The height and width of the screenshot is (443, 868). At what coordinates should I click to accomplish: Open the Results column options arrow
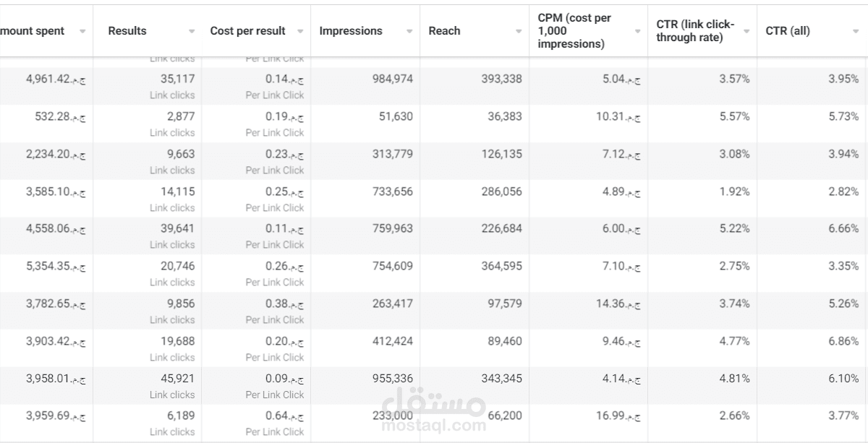point(191,31)
